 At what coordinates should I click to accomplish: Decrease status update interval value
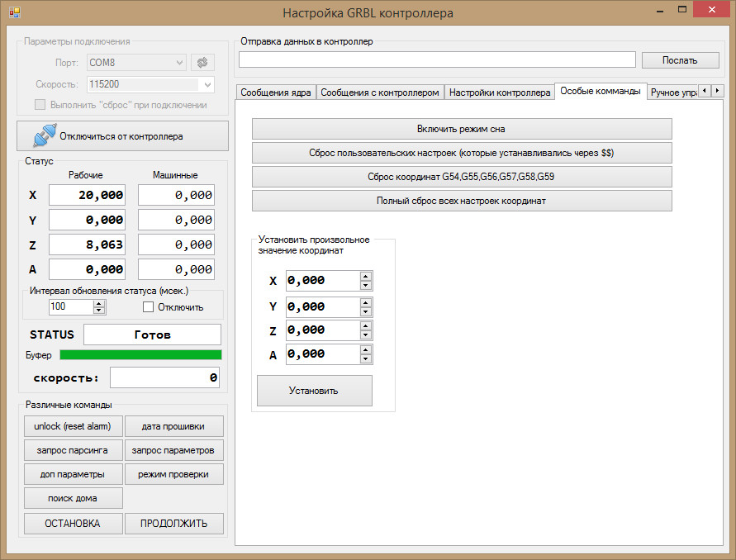pos(98,311)
